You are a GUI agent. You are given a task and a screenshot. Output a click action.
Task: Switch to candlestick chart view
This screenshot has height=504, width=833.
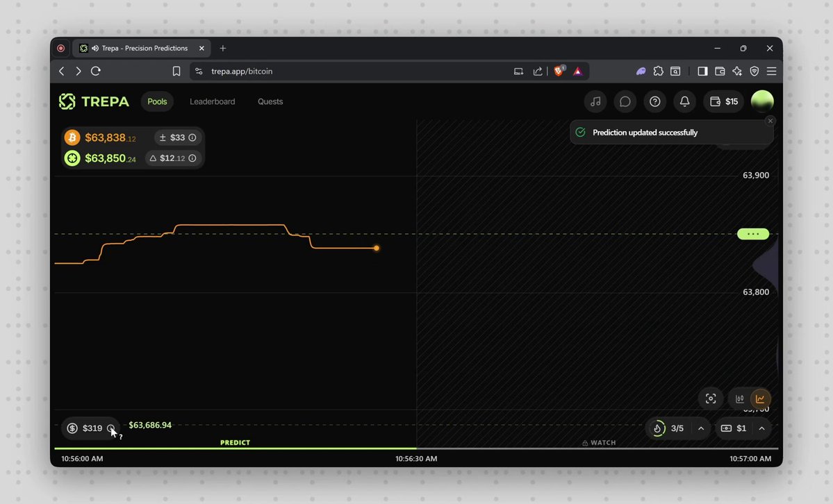click(739, 399)
